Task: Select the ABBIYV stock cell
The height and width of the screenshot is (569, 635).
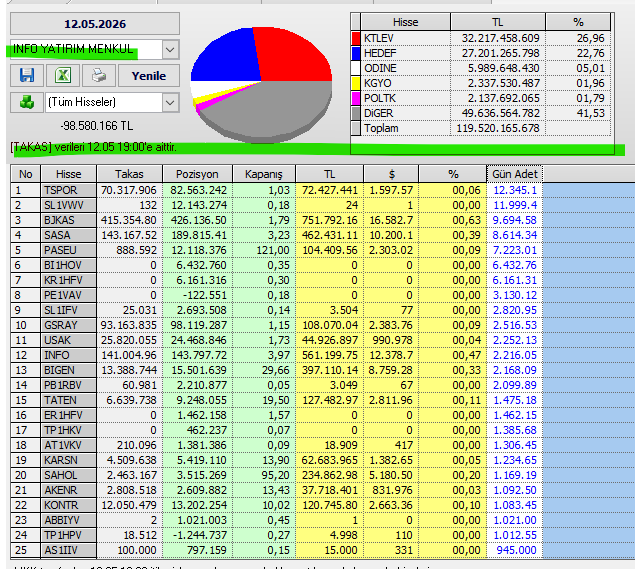Action: point(68,520)
